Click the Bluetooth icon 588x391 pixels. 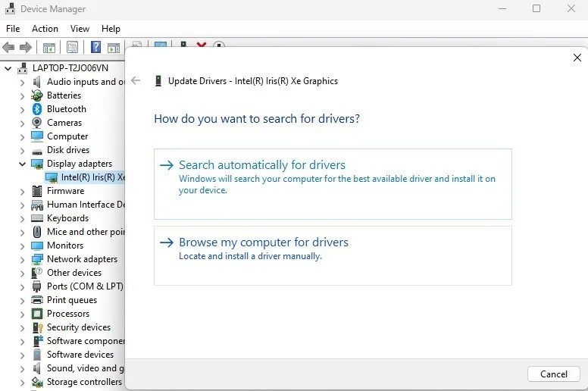coord(36,109)
